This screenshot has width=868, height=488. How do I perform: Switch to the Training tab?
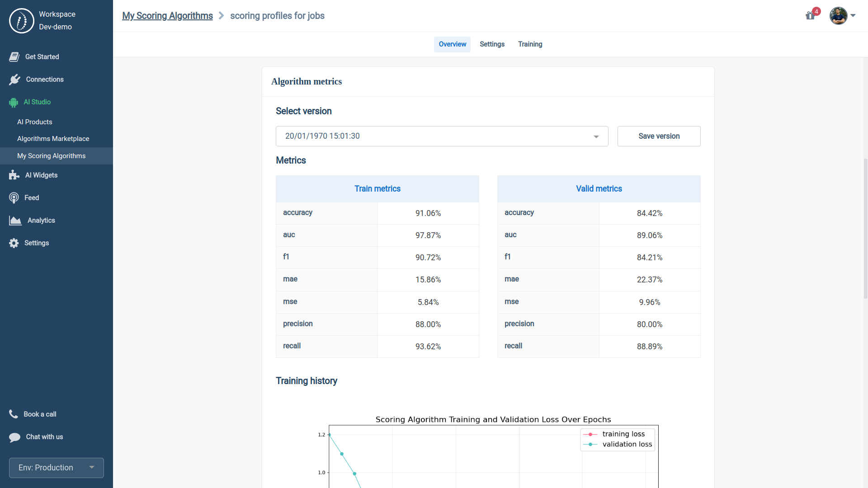(530, 44)
